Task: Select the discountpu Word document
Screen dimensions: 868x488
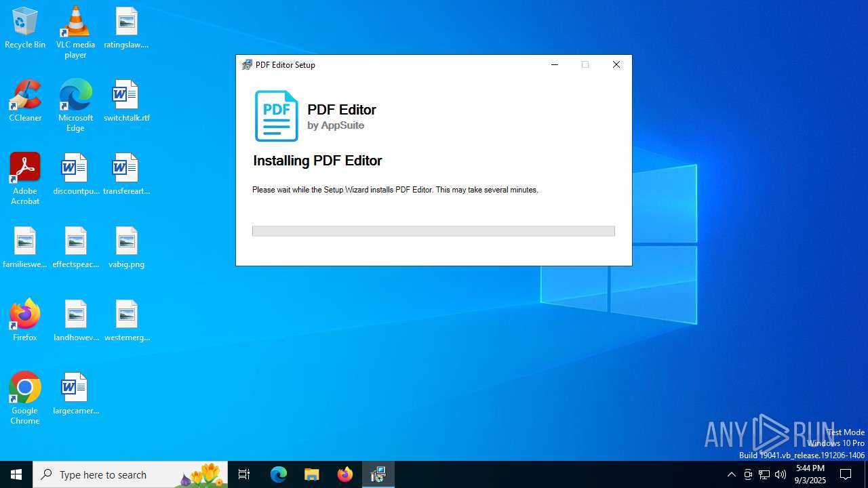Action: click(75, 175)
